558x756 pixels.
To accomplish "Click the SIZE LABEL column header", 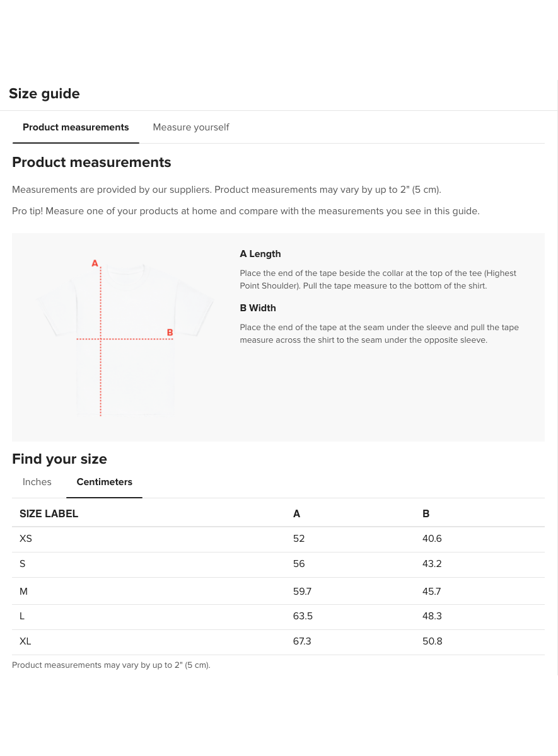I will (49, 514).
